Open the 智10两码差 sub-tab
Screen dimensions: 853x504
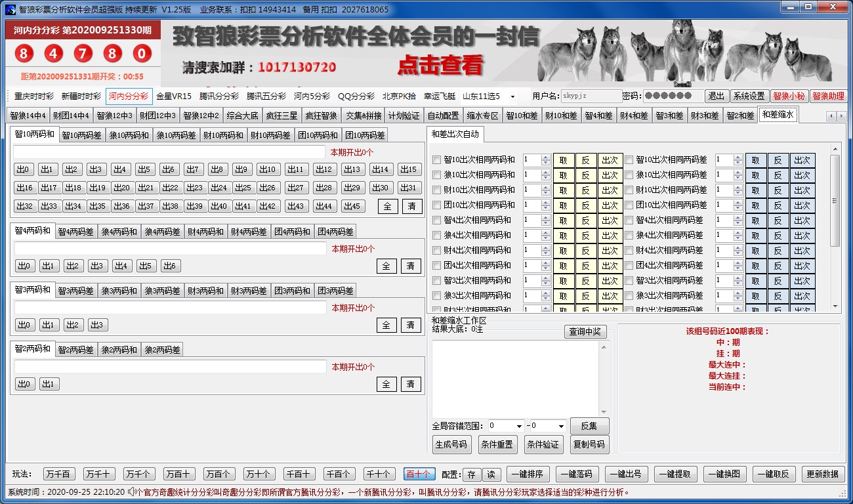pos(82,135)
